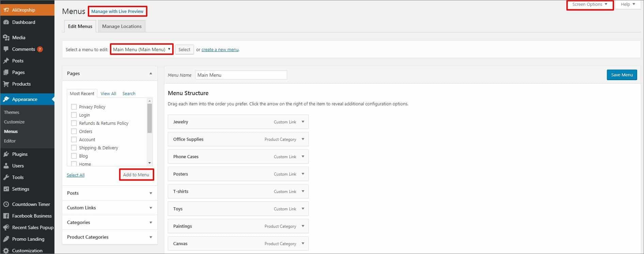Check the Shipping & Delivery checkbox
The image size is (644, 254).
tap(74, 148)
